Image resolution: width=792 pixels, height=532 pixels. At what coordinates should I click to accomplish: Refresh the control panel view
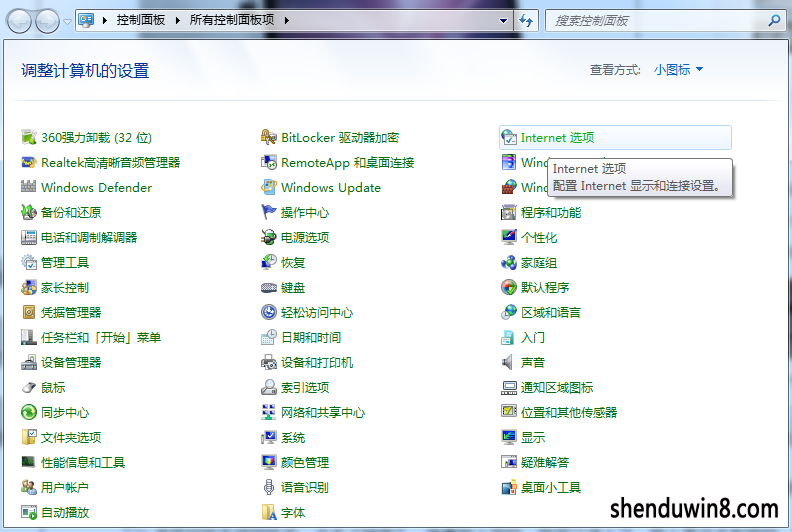526,21
